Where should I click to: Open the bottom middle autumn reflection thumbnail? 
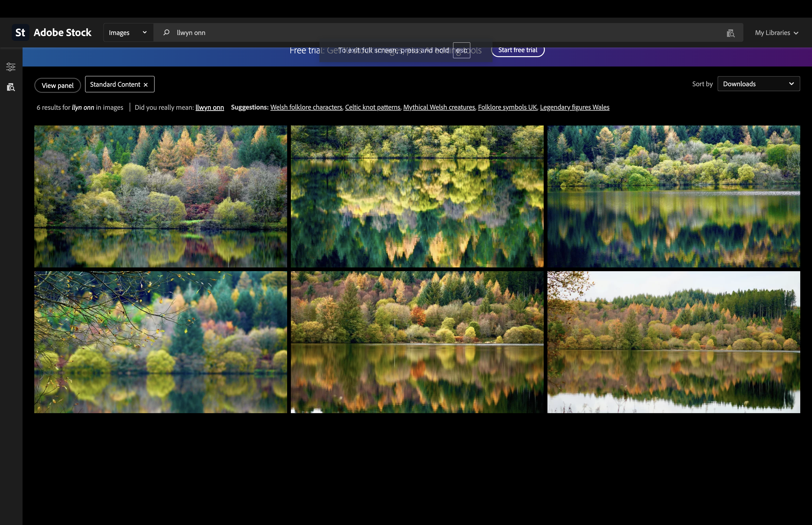tap(417, 342)
